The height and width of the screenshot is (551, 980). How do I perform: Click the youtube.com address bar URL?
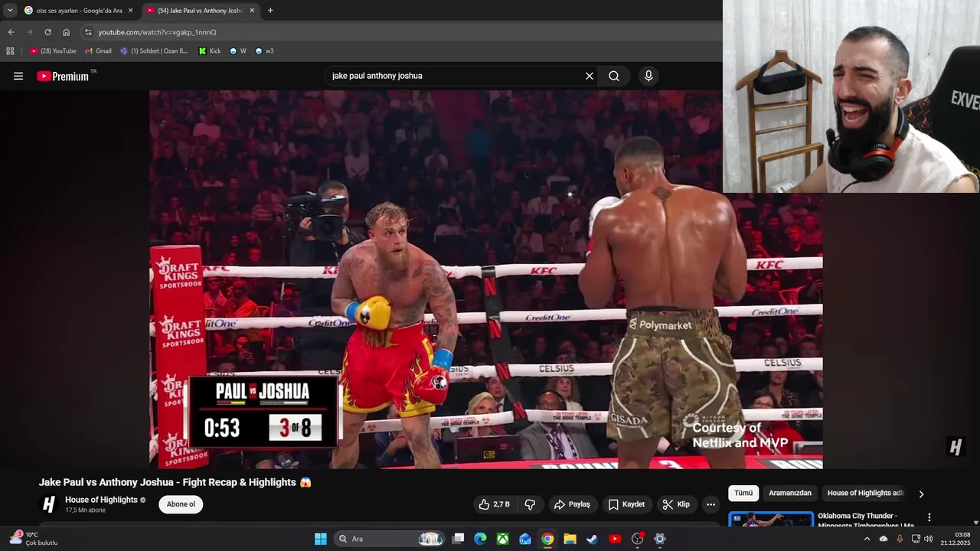tap(157, 32)
